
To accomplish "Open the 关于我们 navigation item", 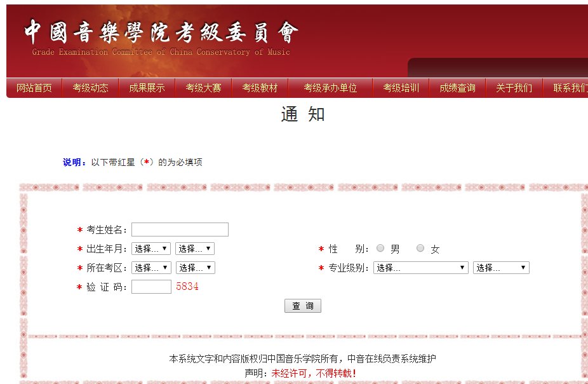I will pyautogui.click(x=513, y=88).
